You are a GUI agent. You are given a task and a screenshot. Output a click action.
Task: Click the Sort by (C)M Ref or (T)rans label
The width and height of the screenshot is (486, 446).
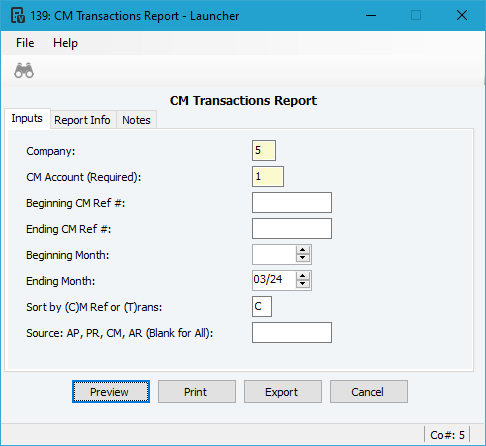tap(94, 307)
